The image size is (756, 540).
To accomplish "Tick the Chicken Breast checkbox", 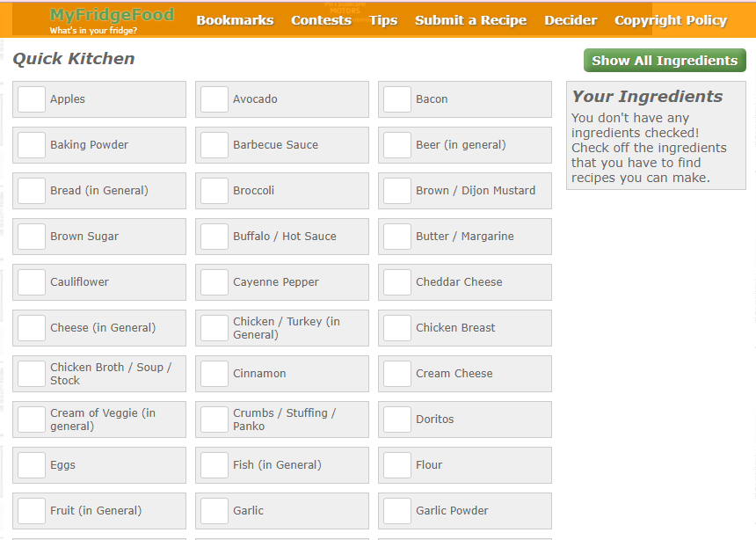I will (x=396, y=328).
